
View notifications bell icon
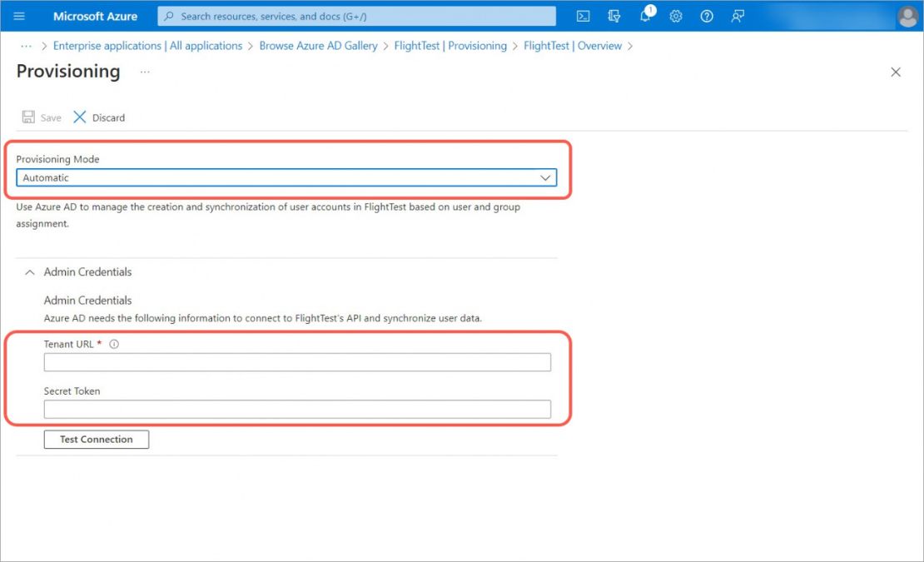click(647, 15)
